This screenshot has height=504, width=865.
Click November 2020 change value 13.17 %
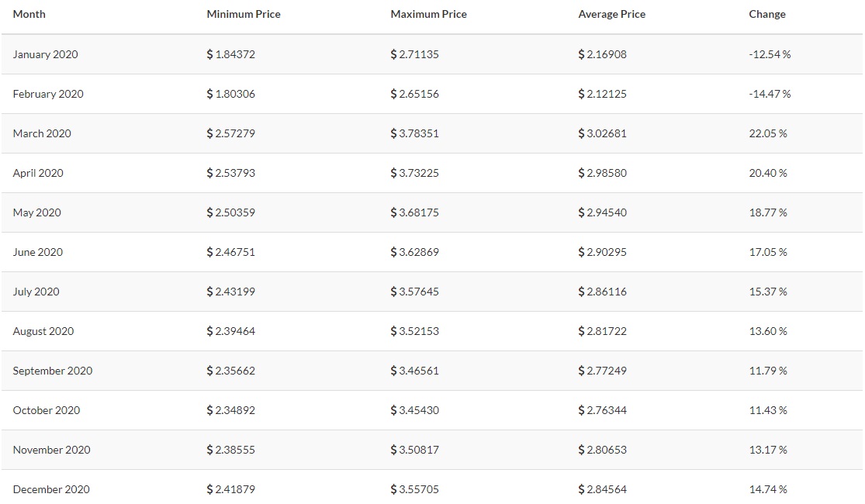tap(768, 450)
